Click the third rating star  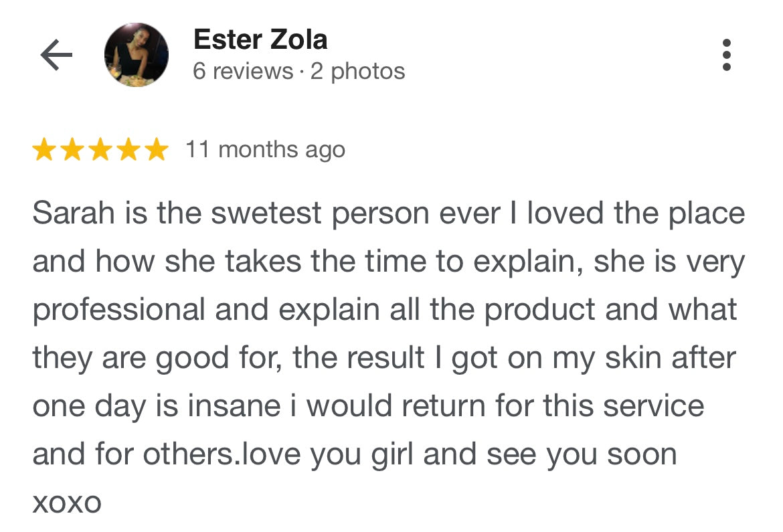tap(100, 150)
